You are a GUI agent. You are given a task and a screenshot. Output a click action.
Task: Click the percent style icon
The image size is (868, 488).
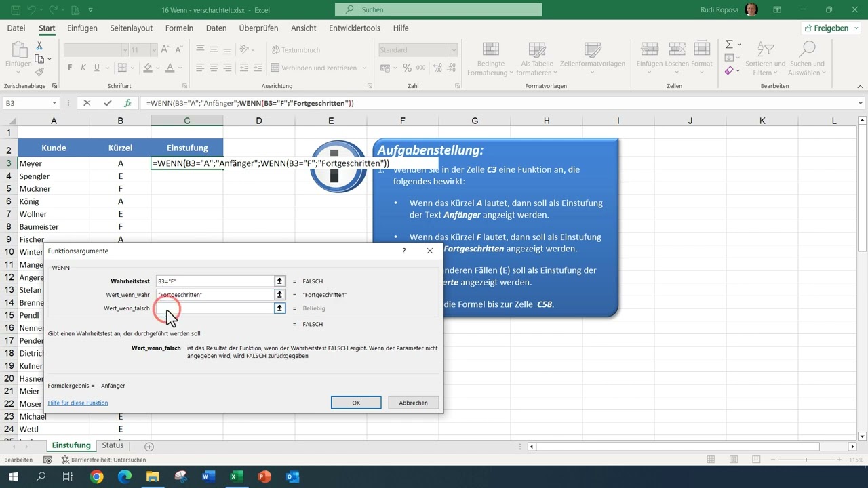pos(407,68)
